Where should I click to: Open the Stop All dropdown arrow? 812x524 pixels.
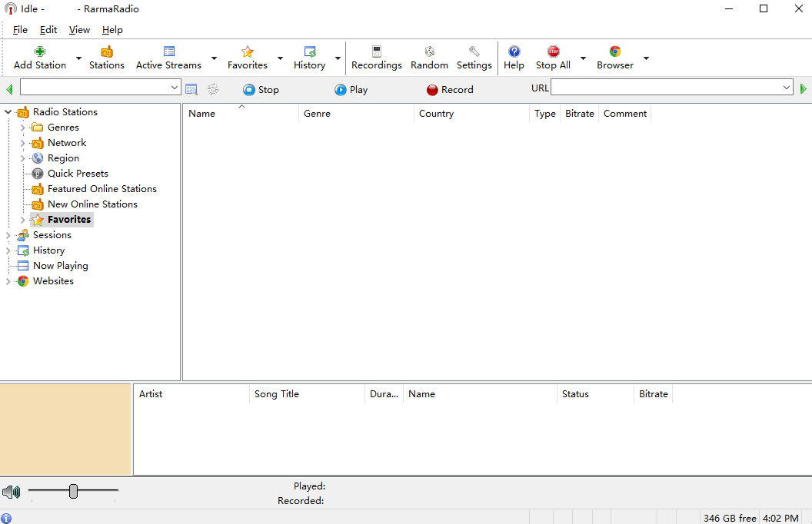(x=583, y=58)
